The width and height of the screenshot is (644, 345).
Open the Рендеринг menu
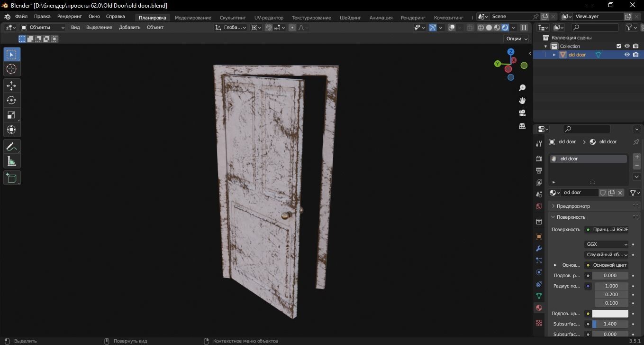point(69,16)
